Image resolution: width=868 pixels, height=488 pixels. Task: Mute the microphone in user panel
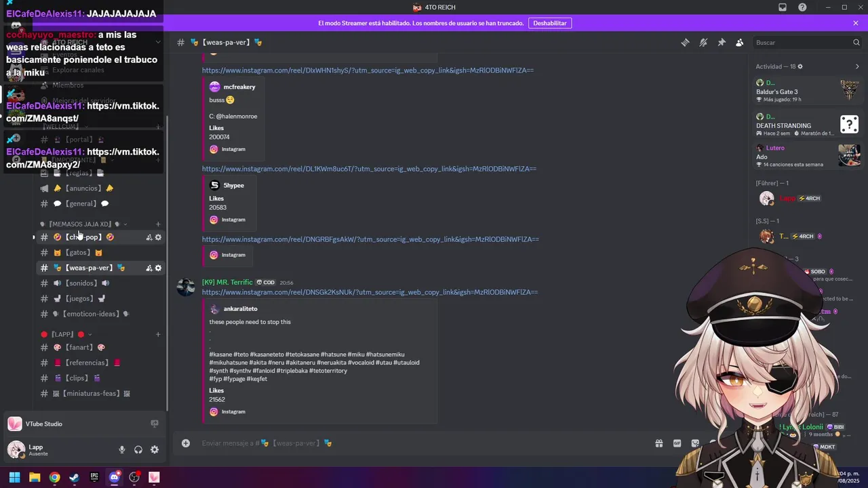pyautogui.click(x=122, y=449)
